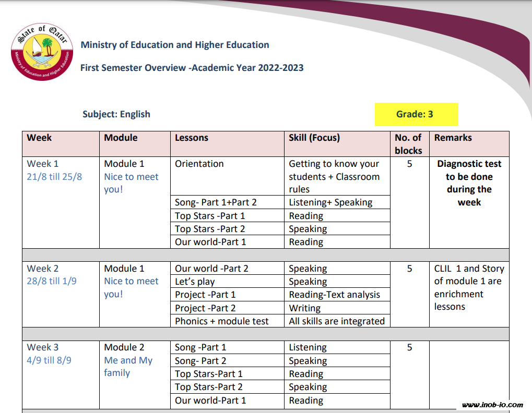Click the Week 3 date range 4/9 till 8/9

(49, 360)
